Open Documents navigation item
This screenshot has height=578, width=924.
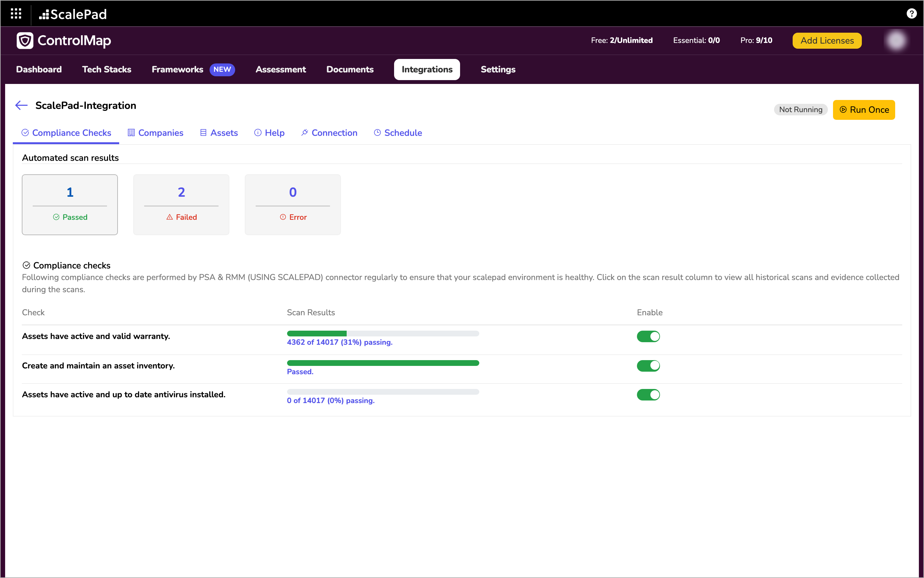point(350,69)
